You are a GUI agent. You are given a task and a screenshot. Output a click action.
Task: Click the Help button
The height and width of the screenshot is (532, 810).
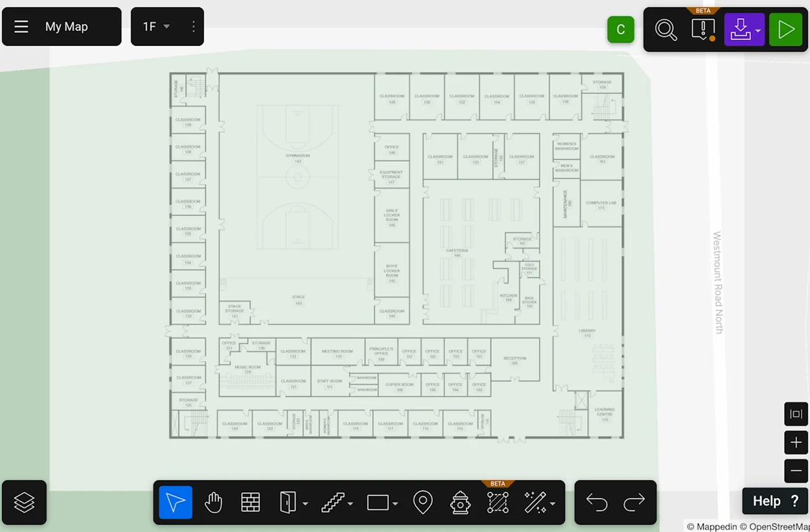point(776,501)
